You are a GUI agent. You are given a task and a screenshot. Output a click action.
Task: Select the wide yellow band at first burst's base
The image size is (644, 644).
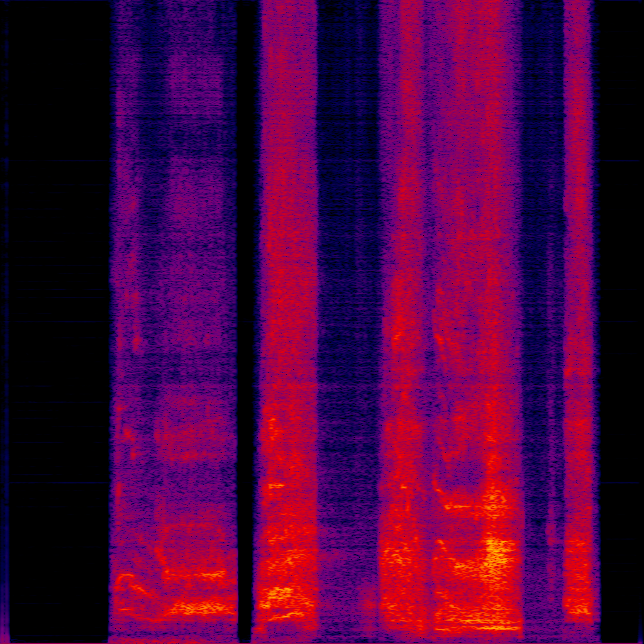pos(196,608)
